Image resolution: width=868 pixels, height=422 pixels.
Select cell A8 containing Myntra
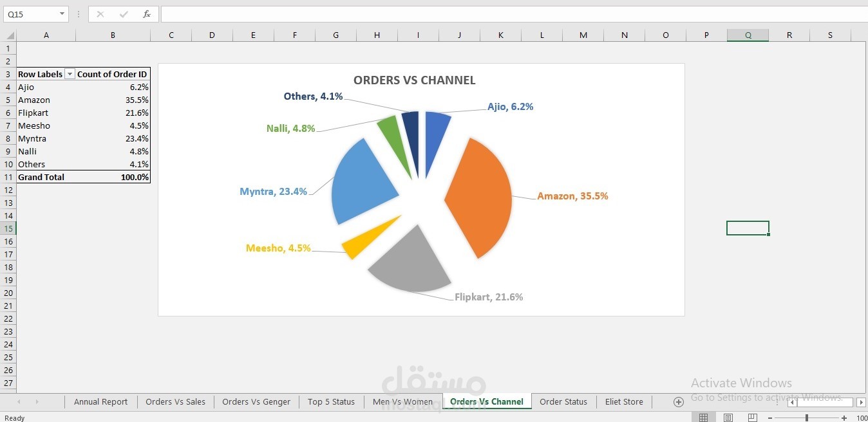tap(46, 138)
